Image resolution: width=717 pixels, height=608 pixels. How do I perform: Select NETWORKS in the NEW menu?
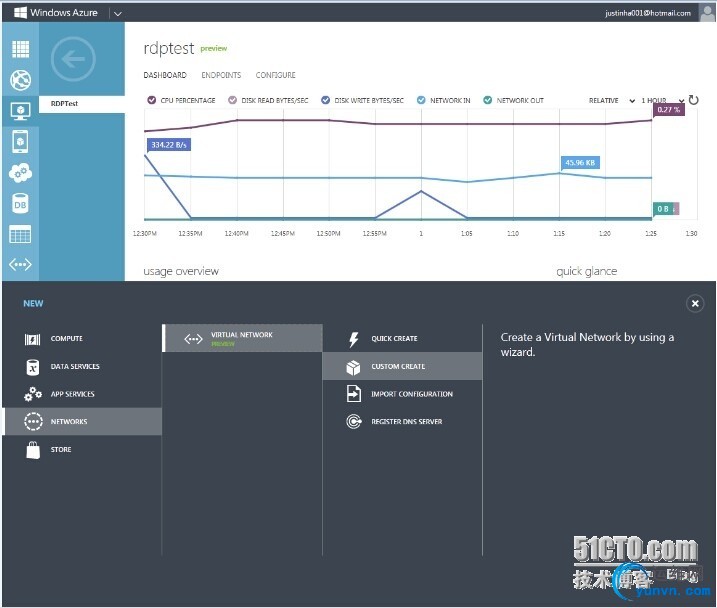pyautogui.click(x=82, y=421)
